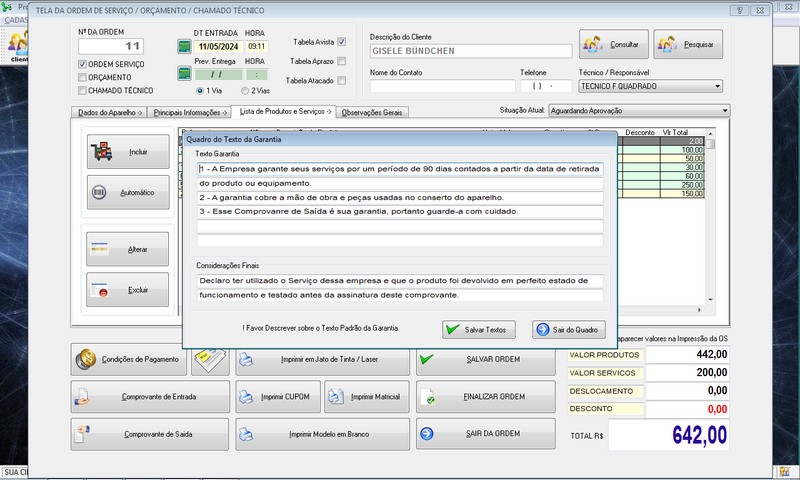This screenshot has width=800, height=480.
Task: Expand Situação Atual dropdown
Action: point(725,111)
